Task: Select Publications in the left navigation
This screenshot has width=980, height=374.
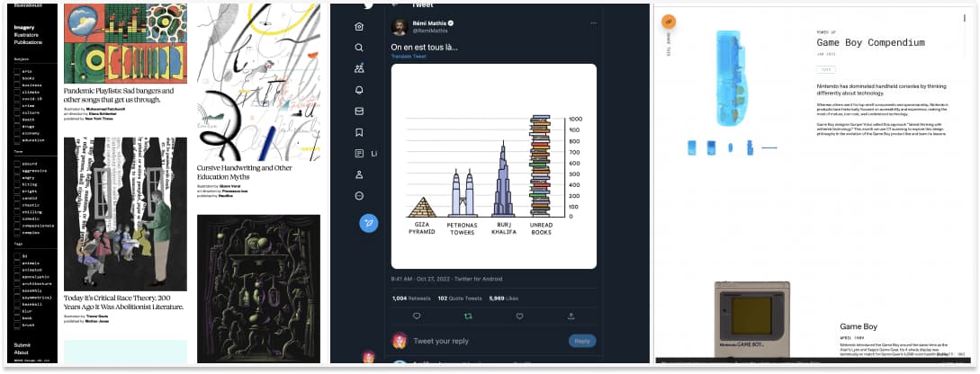Action: tap(28, 42)
